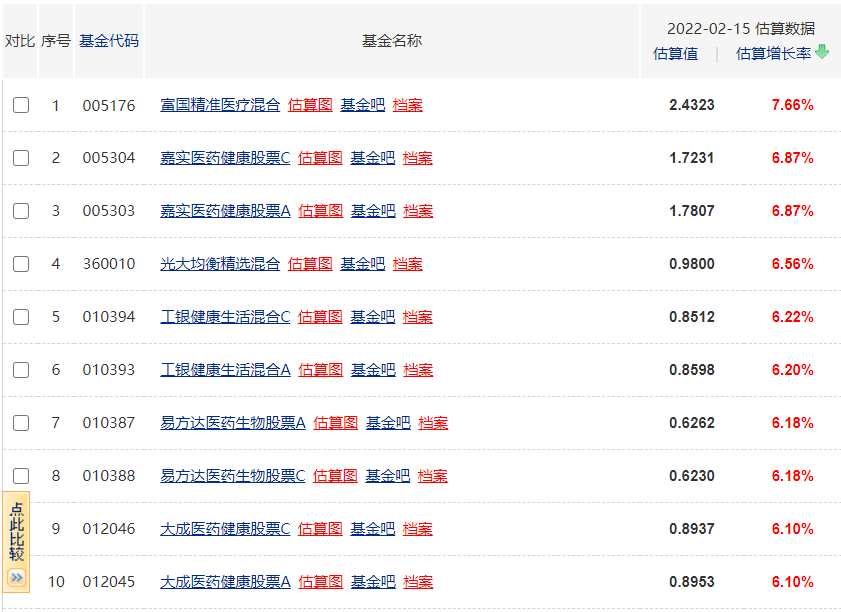This screenshot has height=612, width=841.
Task: Open 估算图 for 光大均衡精选混合
Action: point(310,264)
